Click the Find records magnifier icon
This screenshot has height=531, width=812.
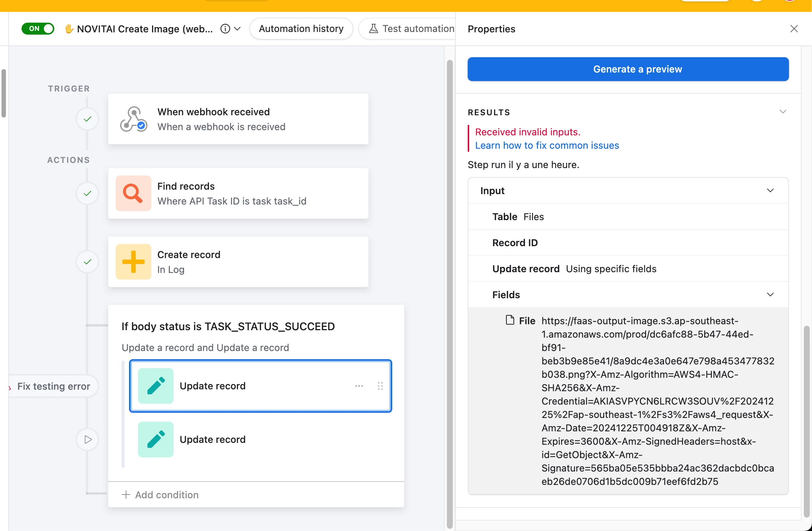click(x=133, y=193)
